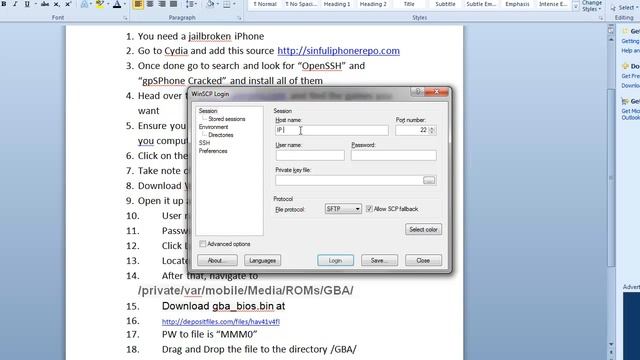Open the Languages button in WinSCP
Screen dimensions: 640x360
(x=262, y=260)
